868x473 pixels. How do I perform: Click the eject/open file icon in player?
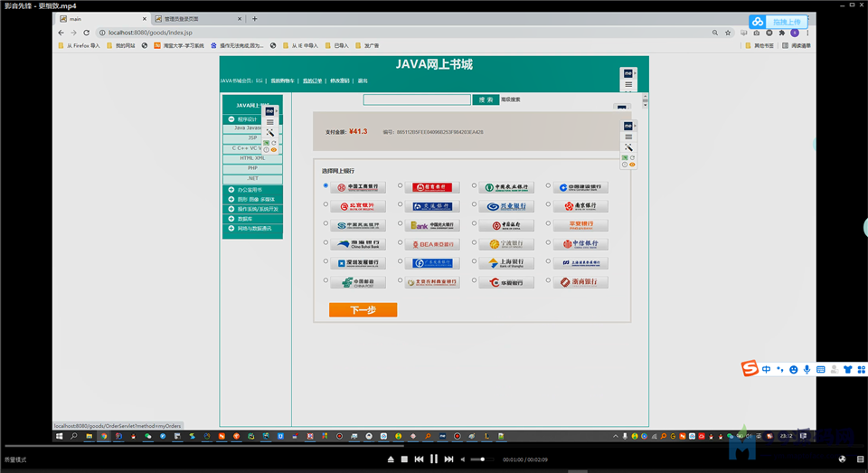tap(391, 459)
